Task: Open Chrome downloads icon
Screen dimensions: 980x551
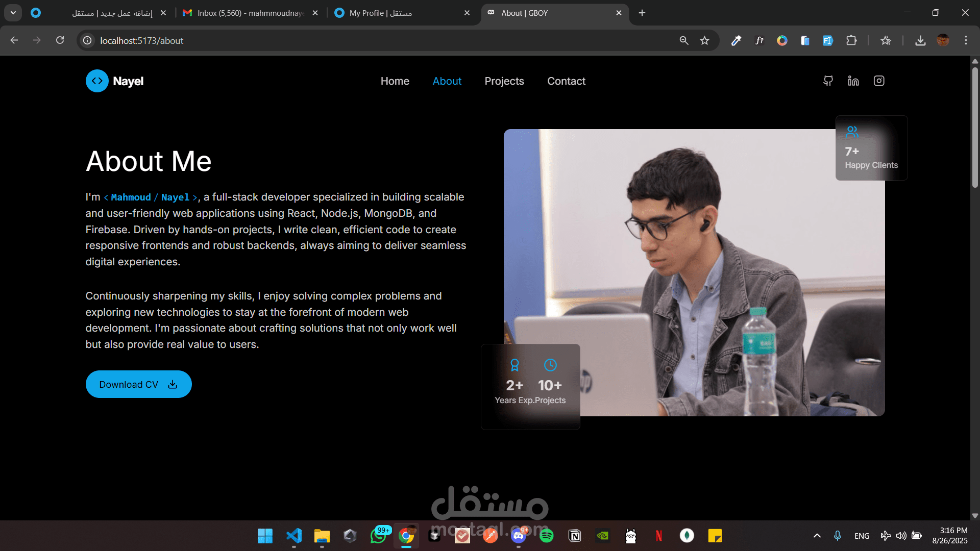Action: 920,41
